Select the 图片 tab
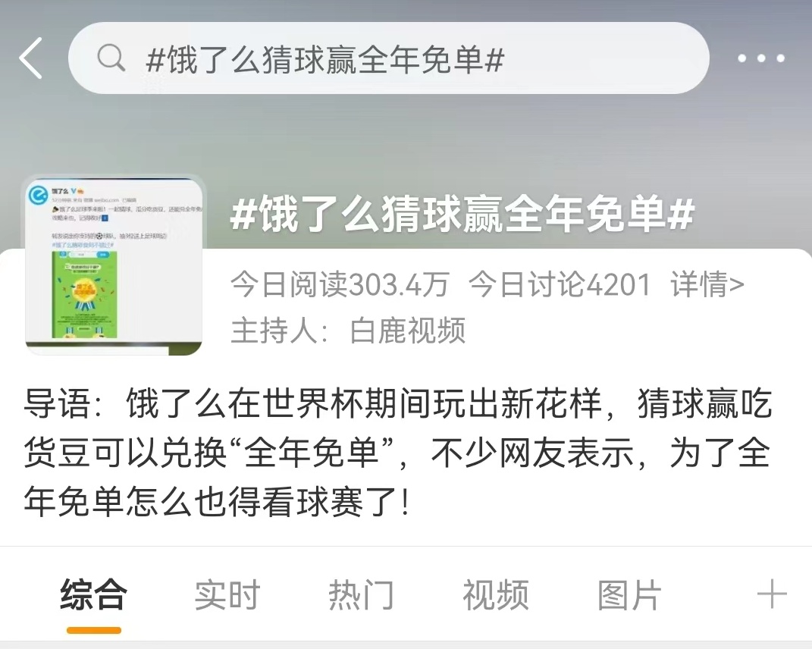 pyautogui.click(x=630, y=594)
